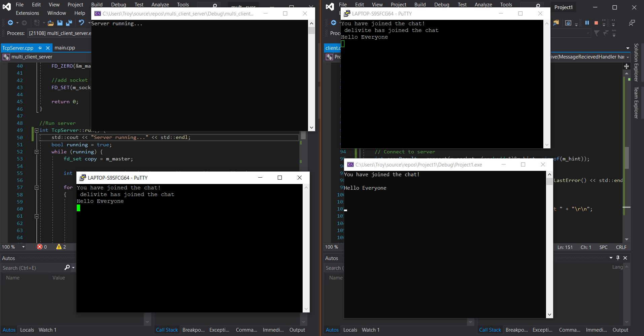Click New Project icon in left Visual Studio

37,23
